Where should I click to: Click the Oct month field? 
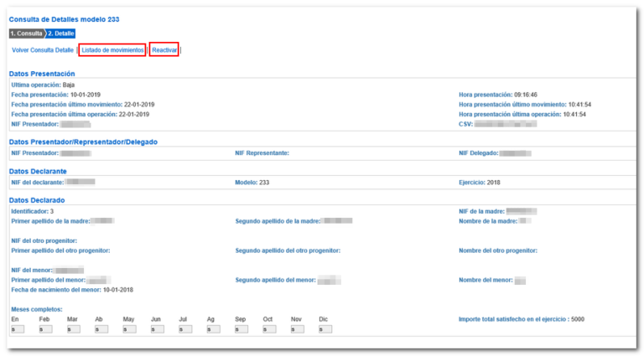[x=269, y=329]
